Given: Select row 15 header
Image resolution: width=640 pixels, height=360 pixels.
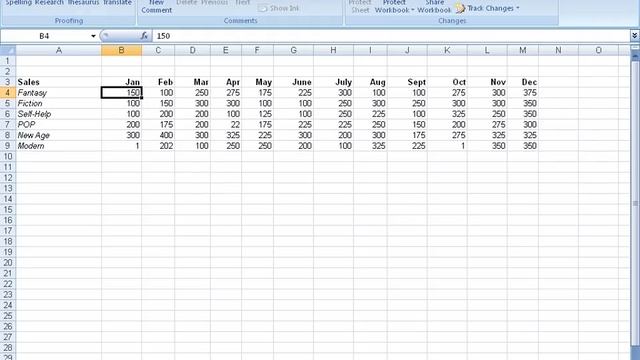Looking at the screenshot, I should (8, 209).
